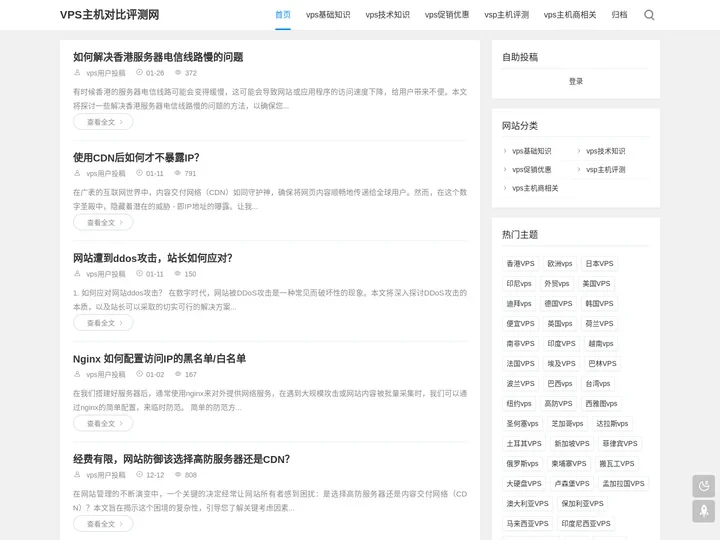Click views eye icon beside 150
Viewport: 720px width, 540px height.
coord(178,274)
